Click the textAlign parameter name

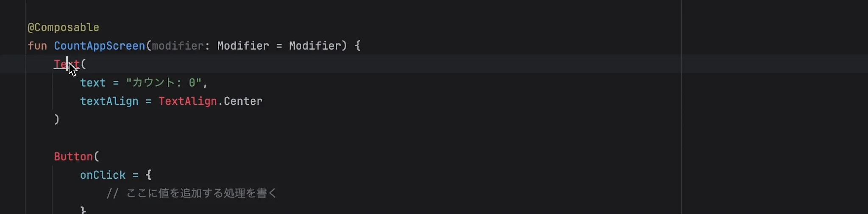pos(109,101)
